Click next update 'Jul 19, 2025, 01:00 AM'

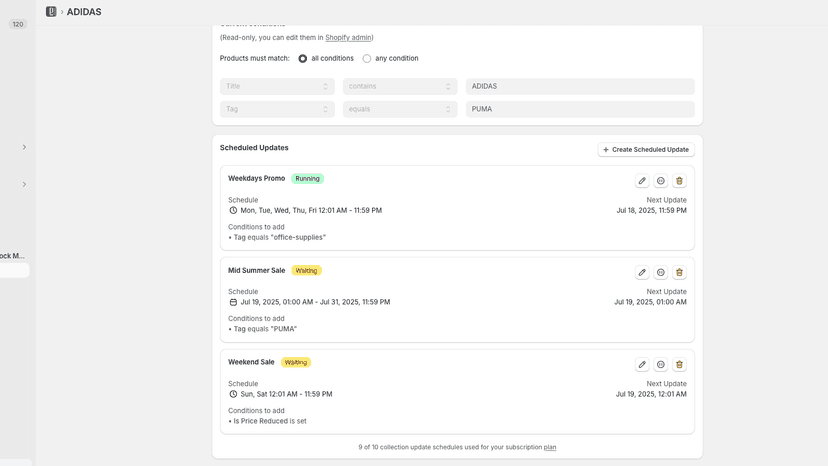650,302
